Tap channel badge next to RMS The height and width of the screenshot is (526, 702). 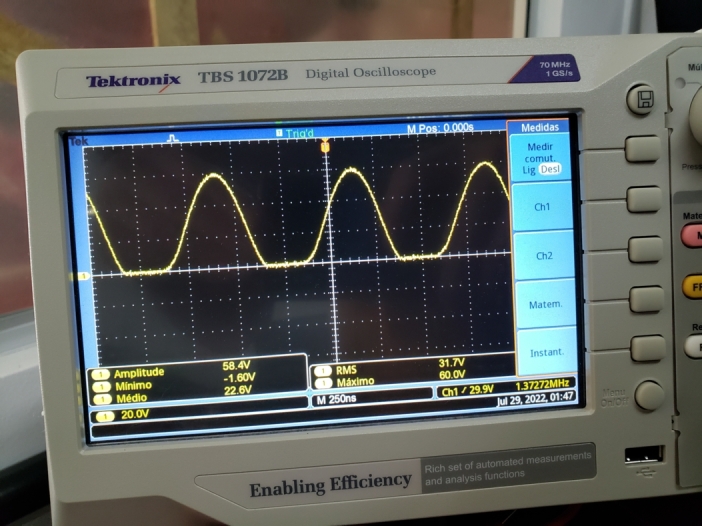click(x=323, y=371)
